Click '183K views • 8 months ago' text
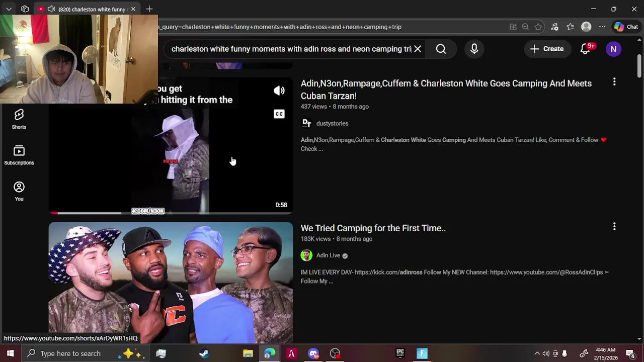Screen dimensions: 644x362 click(x=336, y=239)
